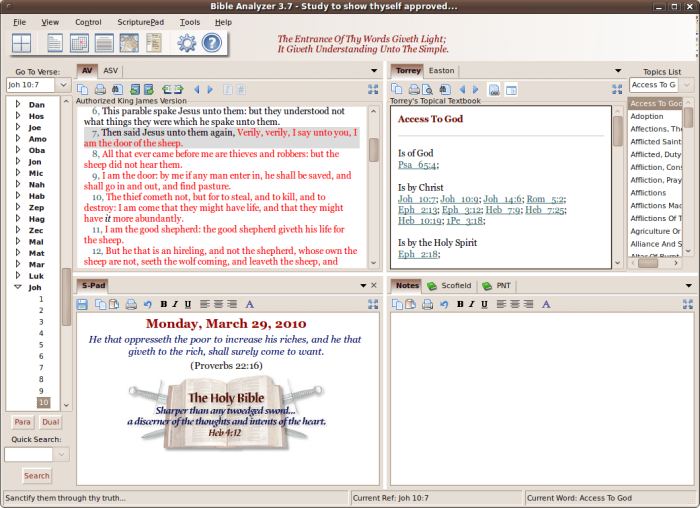Click the book tree vertical scrollbar thumb

[x=66, y=297]
